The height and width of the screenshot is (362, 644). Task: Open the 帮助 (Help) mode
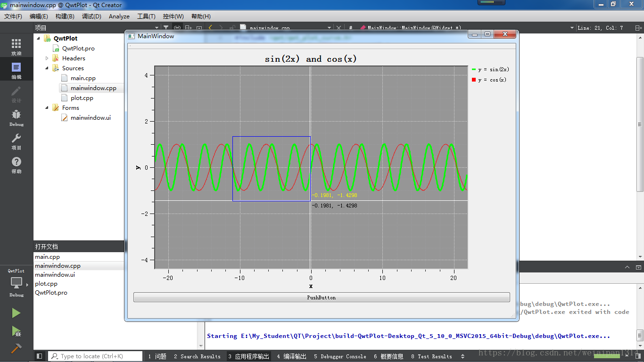(16, 165)
